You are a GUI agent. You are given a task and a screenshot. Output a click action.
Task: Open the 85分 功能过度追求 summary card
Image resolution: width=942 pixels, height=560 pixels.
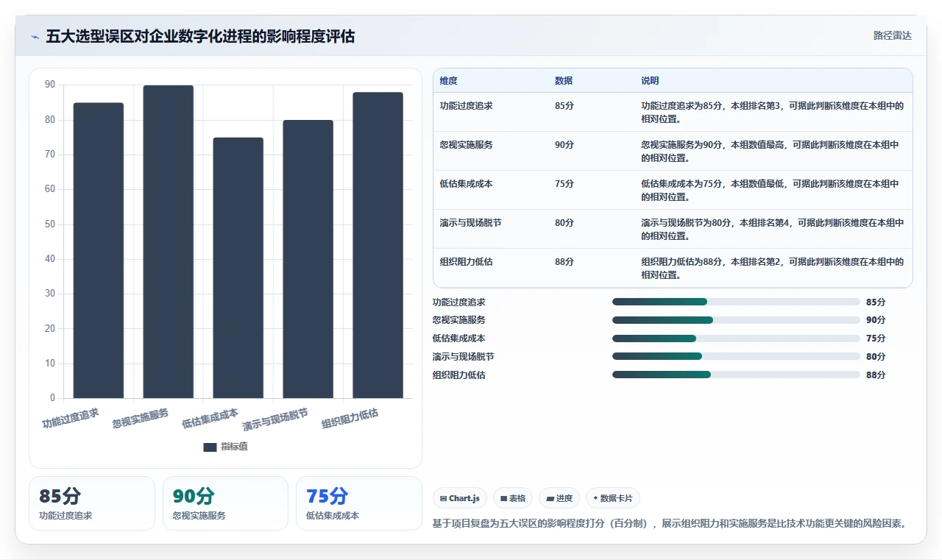(92, 503)
